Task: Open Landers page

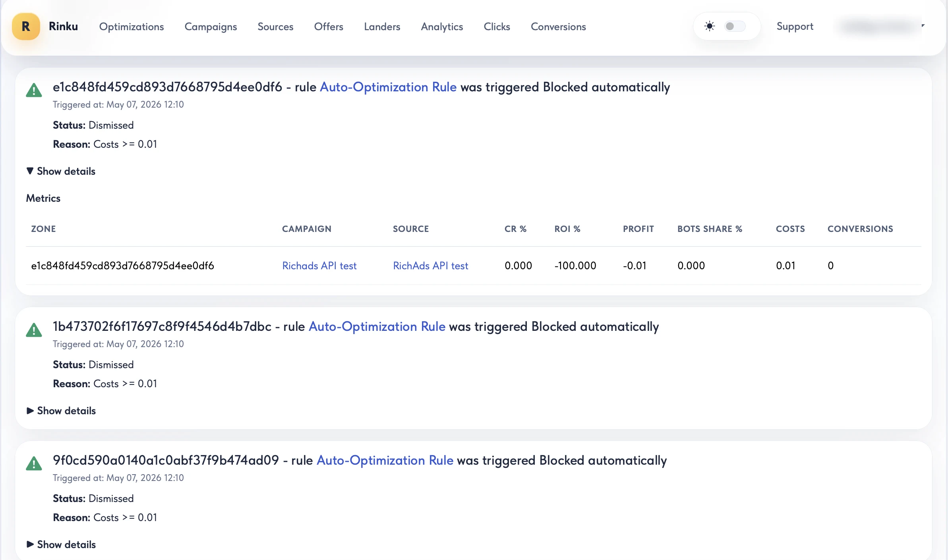Action: tap(382, 27)
